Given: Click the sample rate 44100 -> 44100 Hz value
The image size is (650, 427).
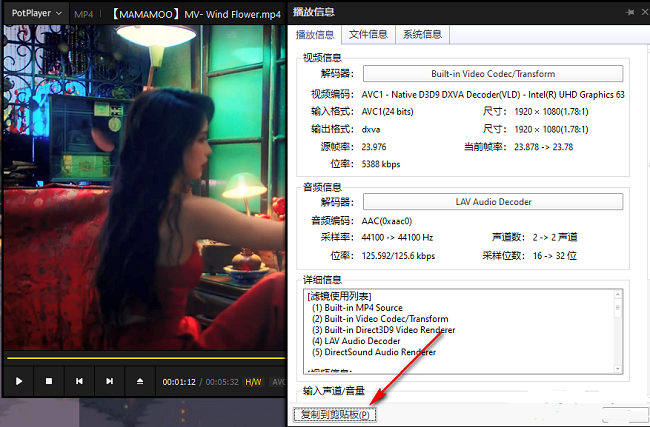Looking at the screenshot, I should [x=397, y=238].
